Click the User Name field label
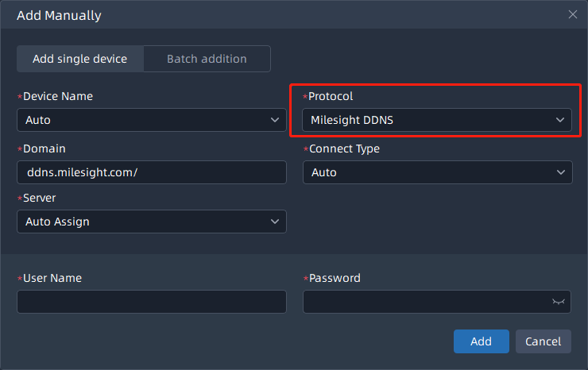The width and height of the screenshot is (588, 370). (x=52, y=278)
